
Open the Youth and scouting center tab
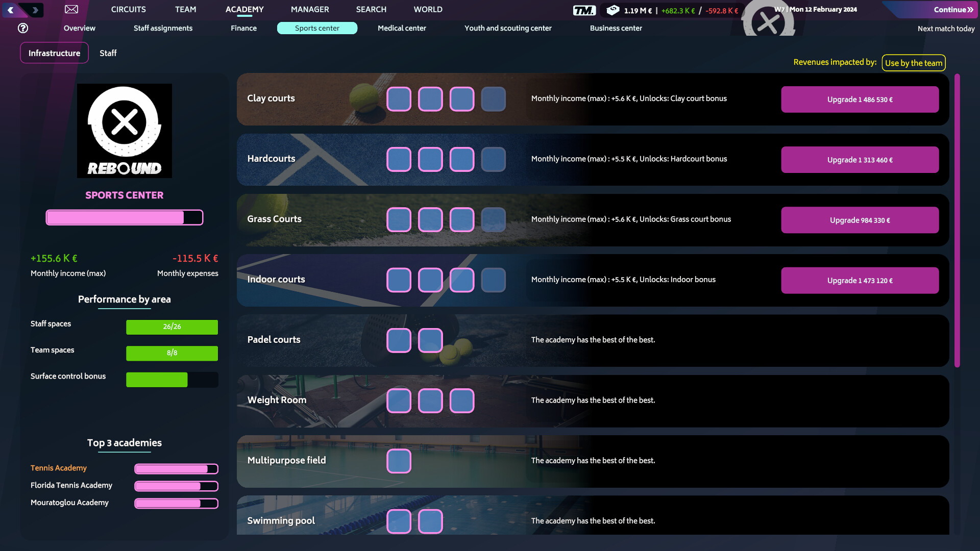pos(507,28)
